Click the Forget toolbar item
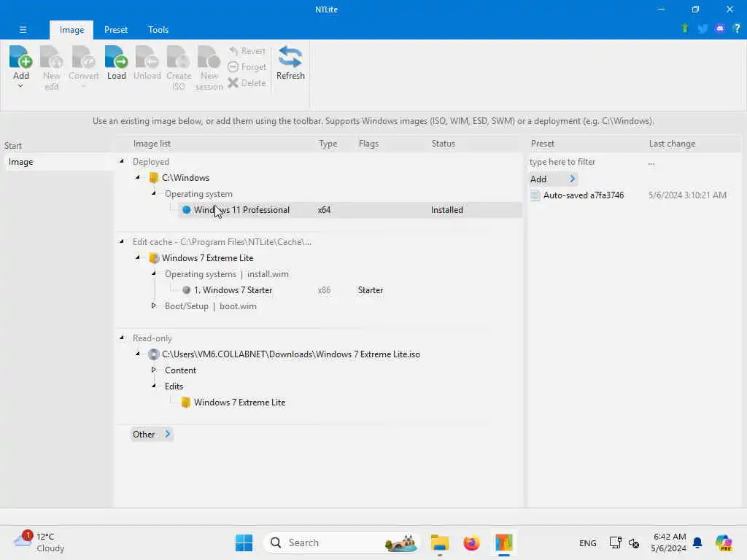The image size is (747, 560). (x=247, y=67)
